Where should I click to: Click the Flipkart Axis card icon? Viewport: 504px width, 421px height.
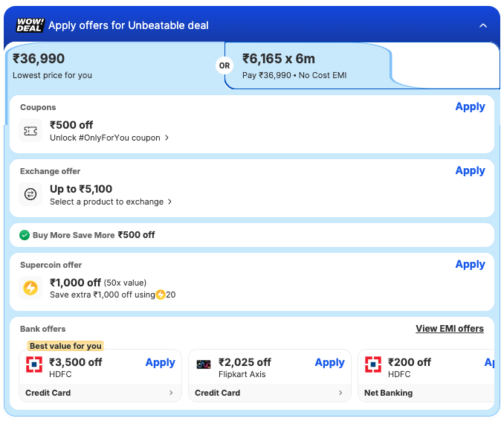[x=204, y=364]
